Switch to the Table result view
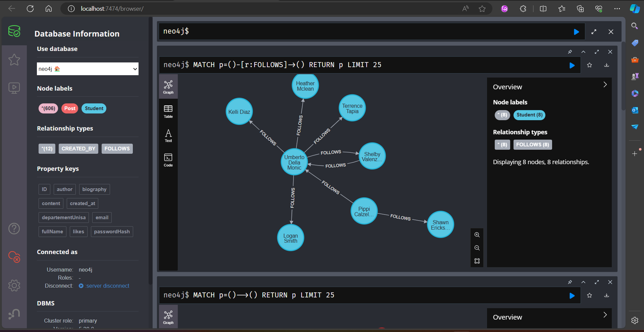This screenshot has width=644, height=332. click(x=168, y=111)
